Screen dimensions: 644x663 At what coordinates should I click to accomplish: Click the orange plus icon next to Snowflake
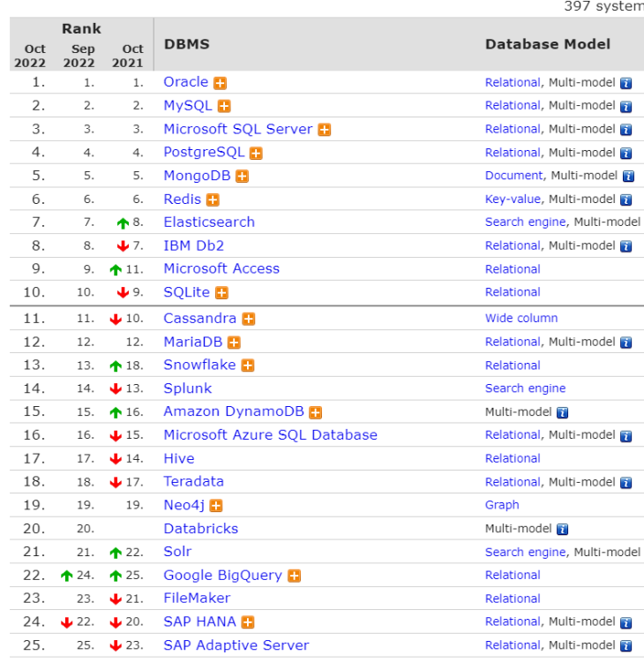point(248,365)
